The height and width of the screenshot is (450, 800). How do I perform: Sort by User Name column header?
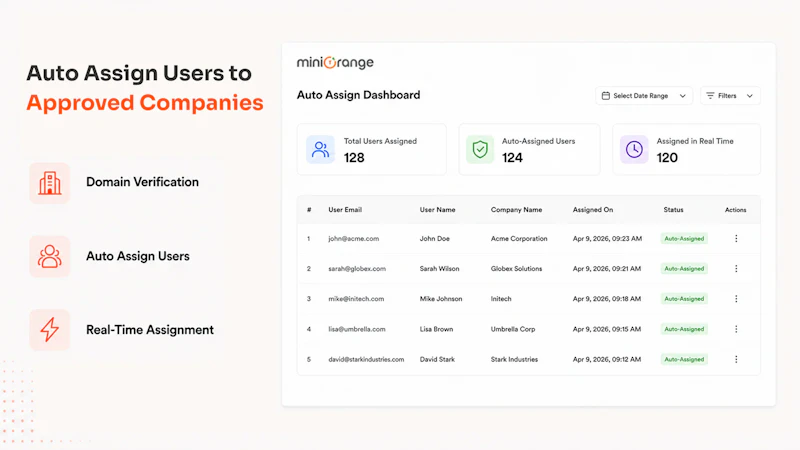coord(437,210)
